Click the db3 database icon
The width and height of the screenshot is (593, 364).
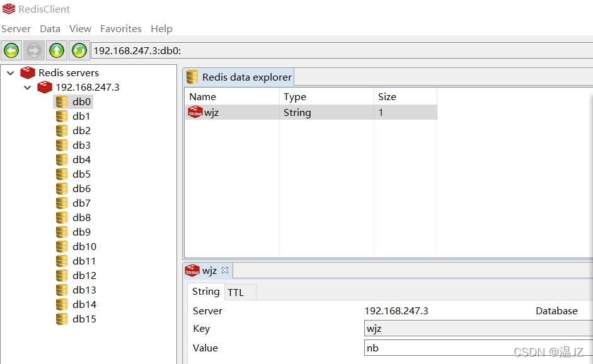pos(62,145)
